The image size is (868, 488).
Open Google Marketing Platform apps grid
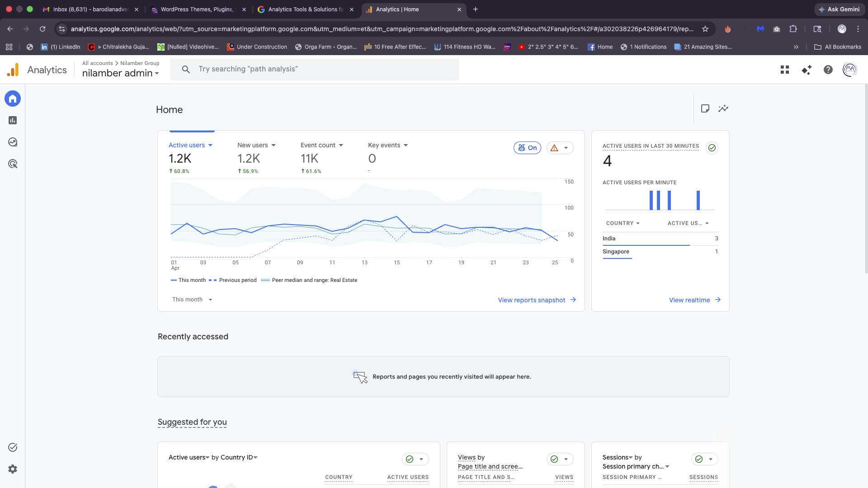pyautogui.click(x=785, y=70)
